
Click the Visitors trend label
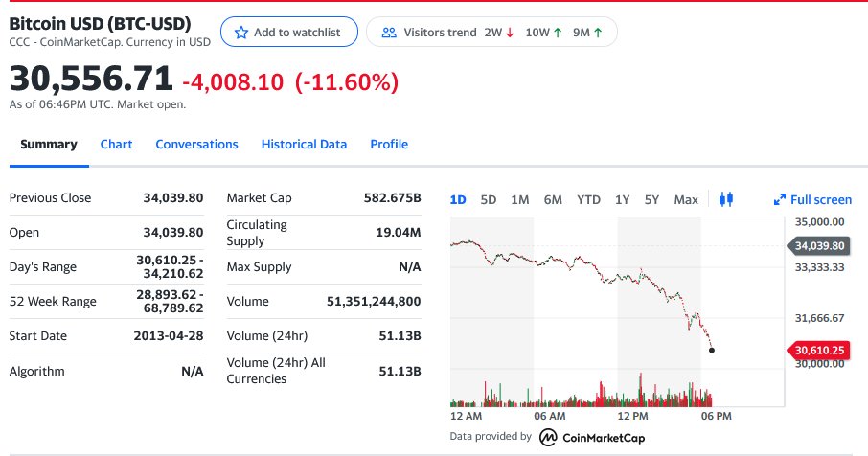(440, 33)
